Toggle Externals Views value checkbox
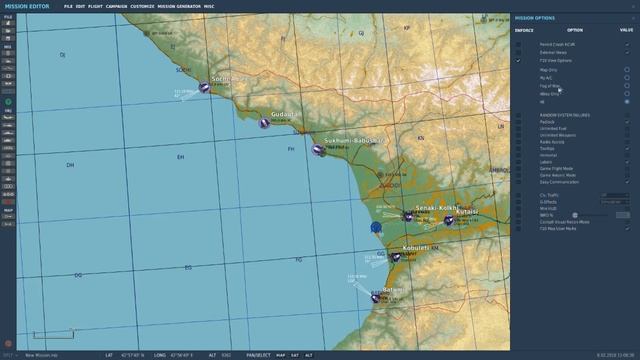640x360 pixels. coord(627,52)
